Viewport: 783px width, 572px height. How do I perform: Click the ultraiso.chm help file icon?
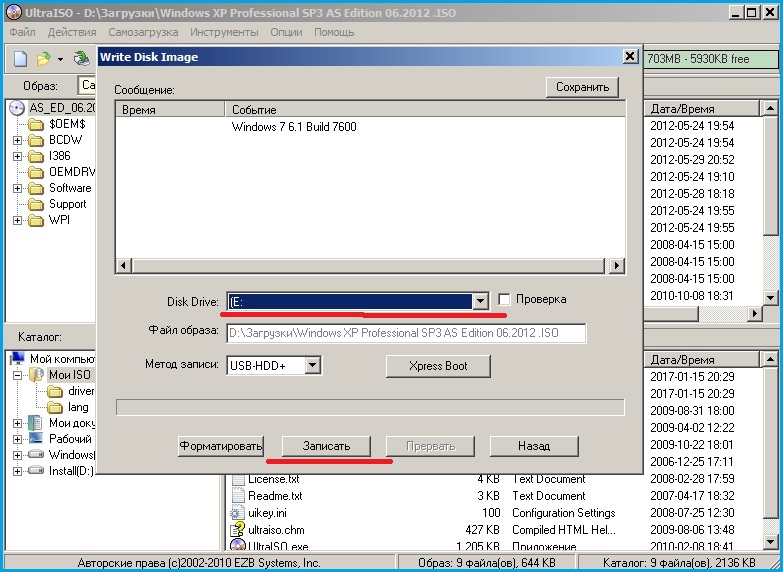click(x=238, y=530)
